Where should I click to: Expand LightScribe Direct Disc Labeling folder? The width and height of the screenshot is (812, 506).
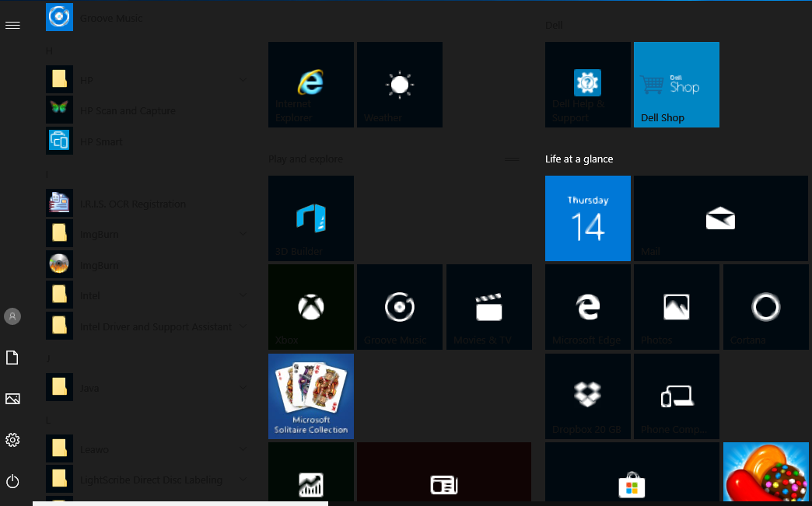(148, 480)
